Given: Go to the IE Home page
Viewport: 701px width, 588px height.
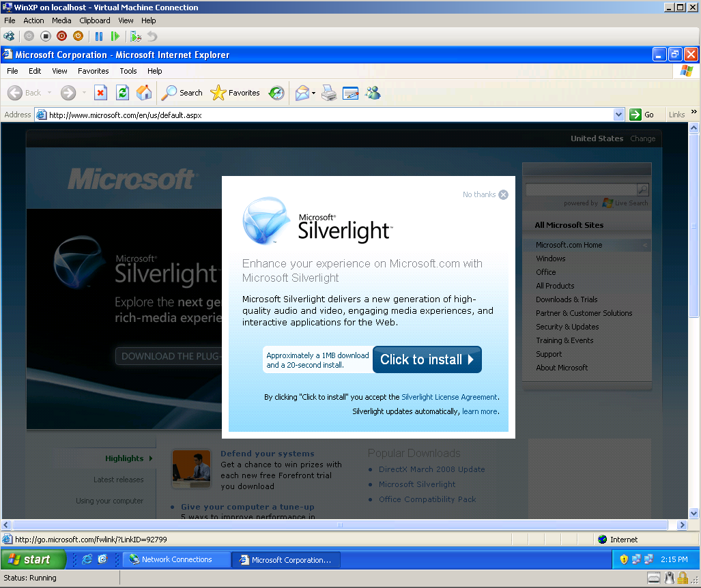Looking at the screenshot, I should click(144, 93).
